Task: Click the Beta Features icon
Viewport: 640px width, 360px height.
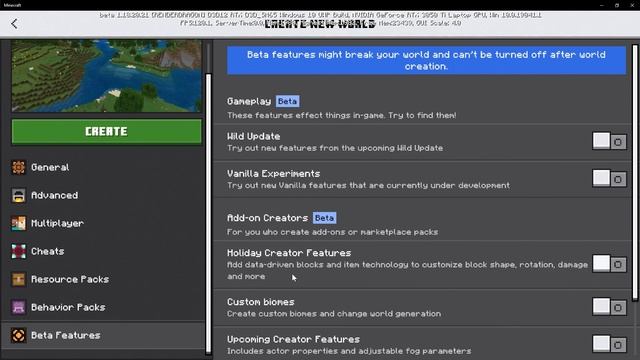Action: tap(18, 336)
